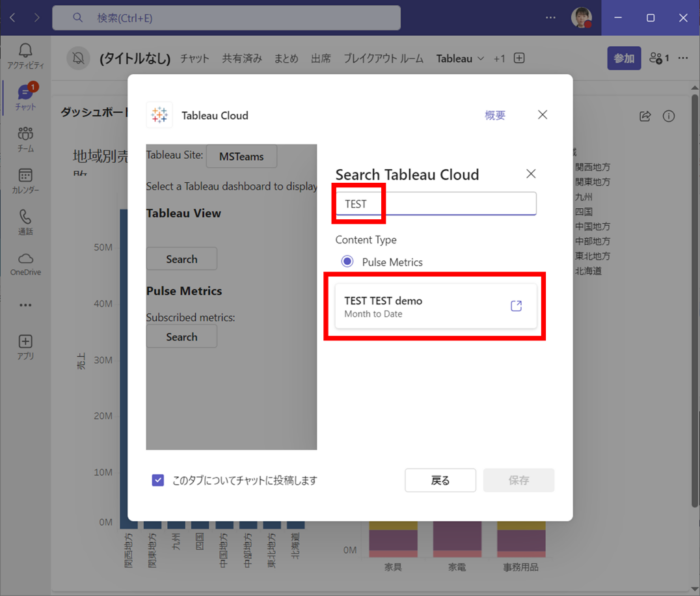The height and width of the screenshot is (596, 700).
Task: Toggle post to chat about this tab checkbox
Action: click(x=158, y=480)
